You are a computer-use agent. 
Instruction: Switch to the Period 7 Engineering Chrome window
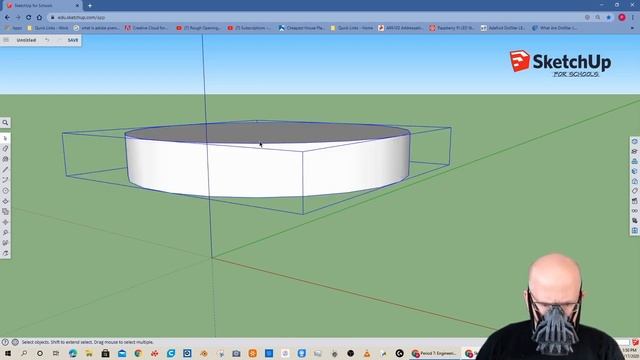click(x=434, y=353)
